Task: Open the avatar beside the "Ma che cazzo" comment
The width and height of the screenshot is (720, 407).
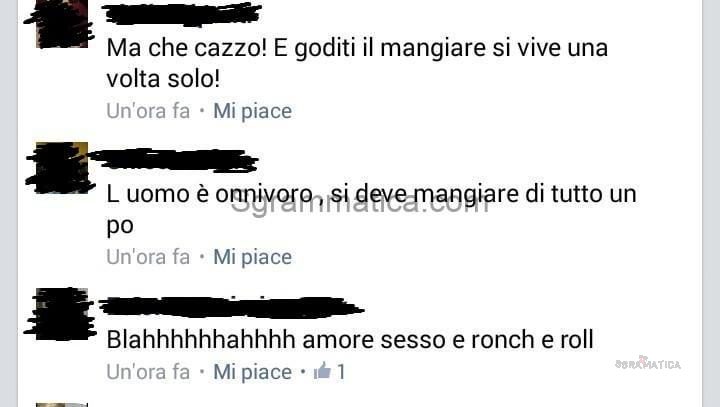Action: click(60, 23)
